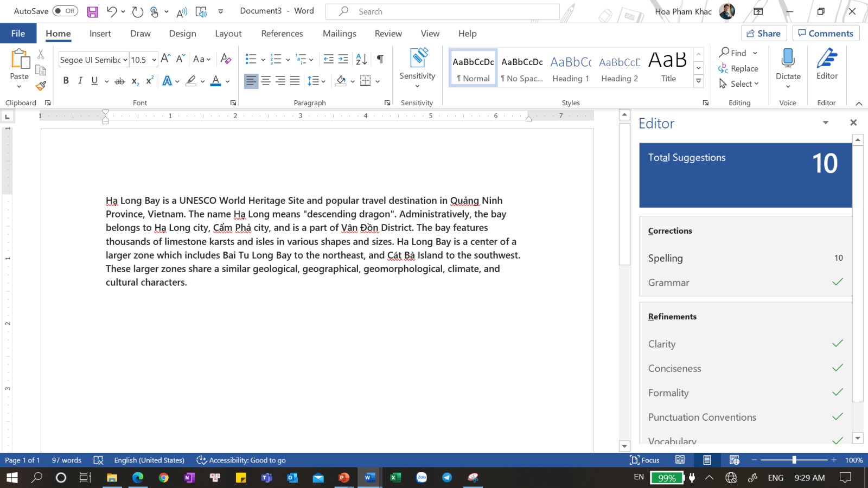The width and height of the screenshot is (868, 488).
Task: Save the document with the floppy icon
Action: [93, 11]
